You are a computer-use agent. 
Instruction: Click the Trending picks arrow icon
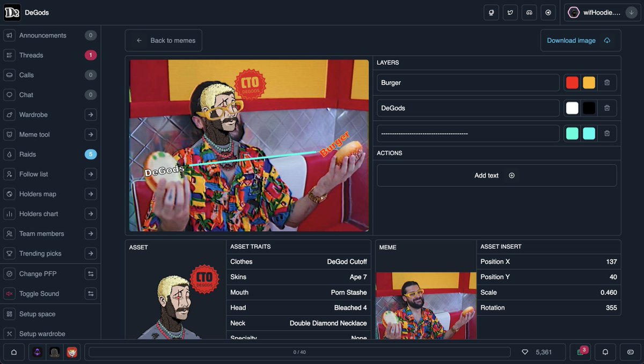pos(91,254)
